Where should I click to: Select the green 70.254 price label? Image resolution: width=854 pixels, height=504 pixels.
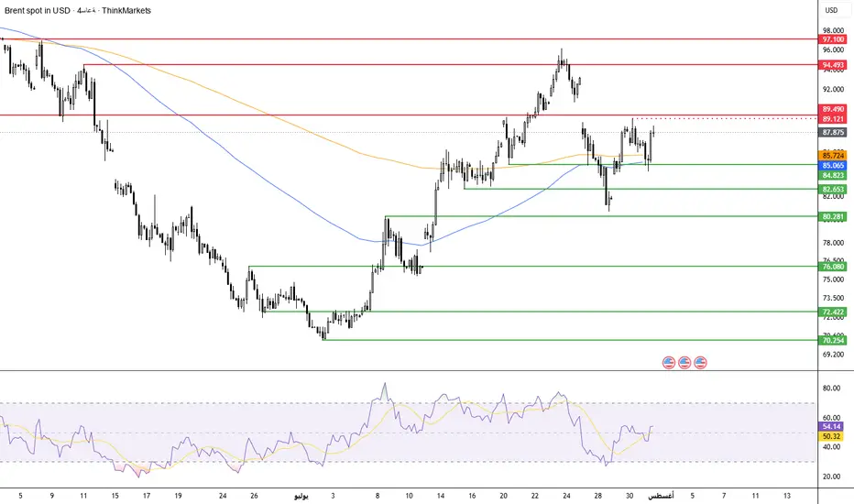(833, 340)
